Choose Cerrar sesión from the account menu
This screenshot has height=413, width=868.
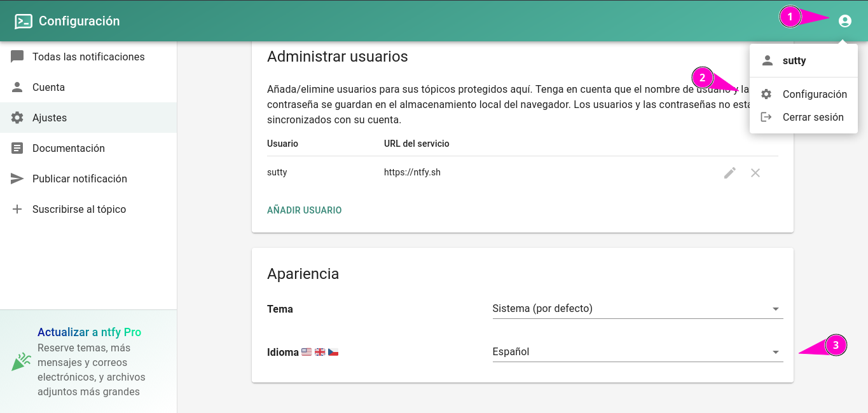pyautogui.click(x=813, y=117)
